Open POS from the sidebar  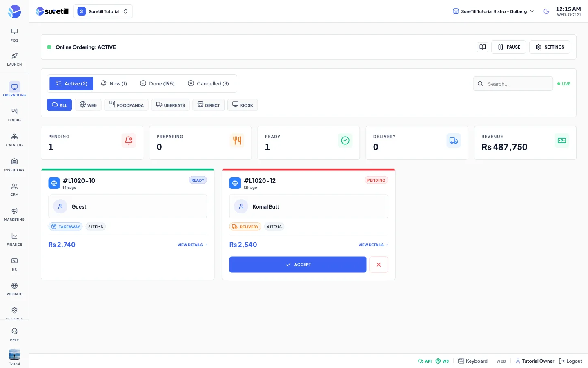pyautogui.click(x=14, y=35)
